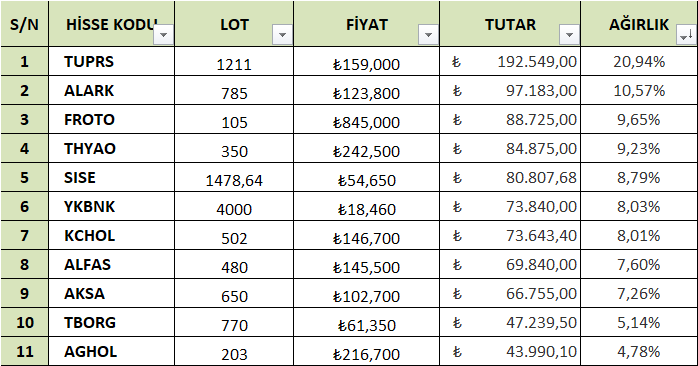The height and width of the screenshot is (366, 698).
Task: Select the FROTO price cell ₺845,000
Action: [366, 119]
